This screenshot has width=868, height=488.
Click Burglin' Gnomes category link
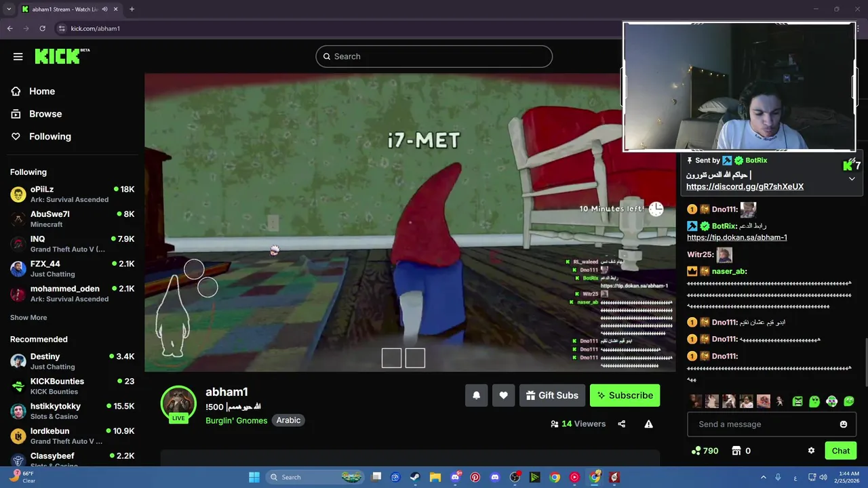236,420
